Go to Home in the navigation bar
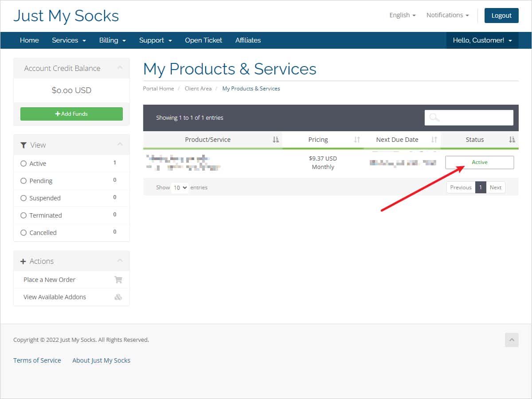532x399 pixels. 29,40
